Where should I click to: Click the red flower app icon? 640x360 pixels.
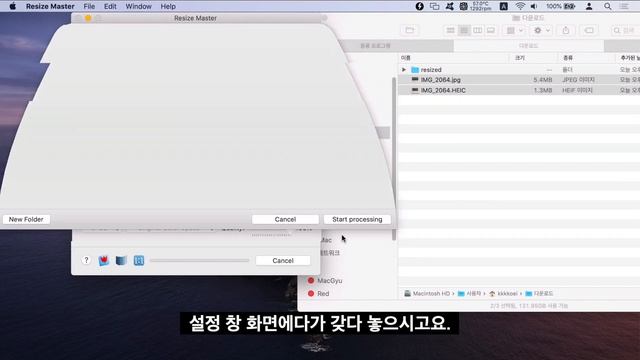pos(104,260)
